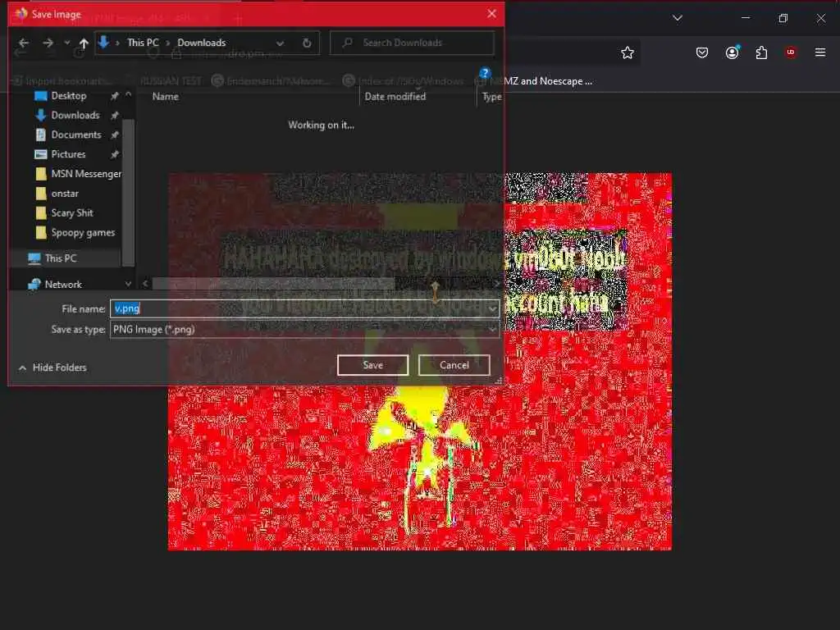This screenshot has width=840, height=630.
Task: Click the pin icon next to Desktop
Action: coord(114,96)
